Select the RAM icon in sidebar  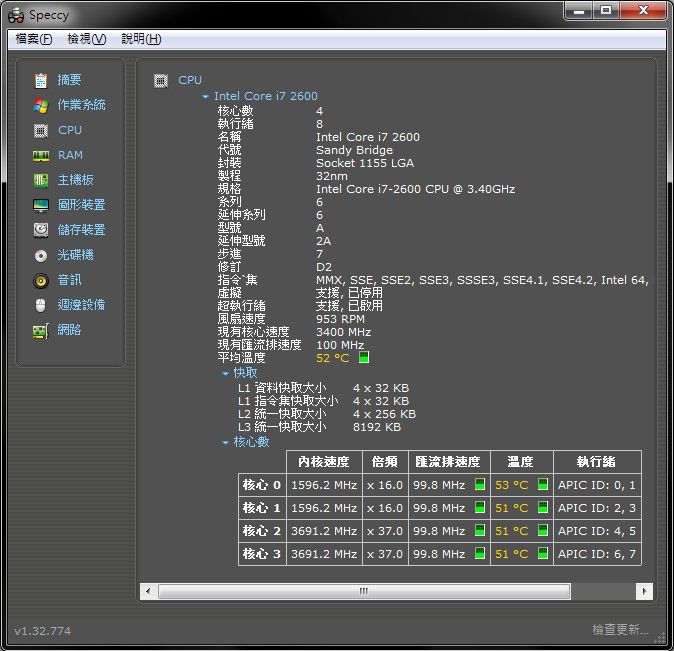tap(41, 155)
